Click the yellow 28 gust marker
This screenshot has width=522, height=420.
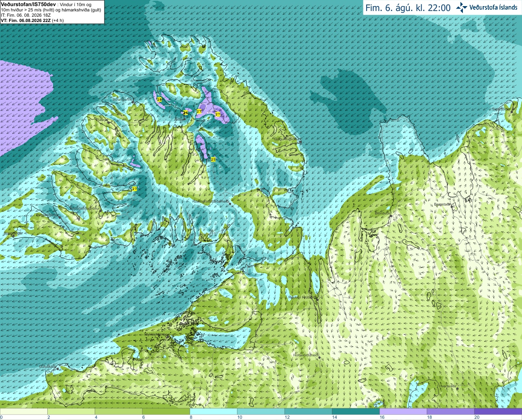(x=159, y=99)
